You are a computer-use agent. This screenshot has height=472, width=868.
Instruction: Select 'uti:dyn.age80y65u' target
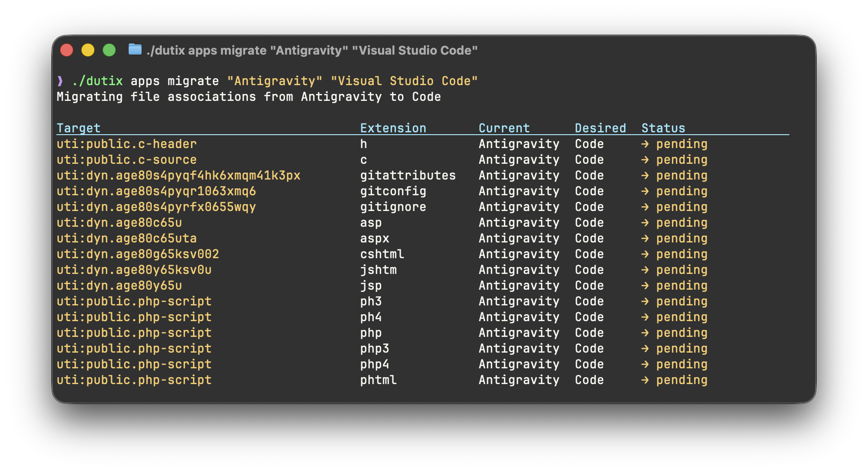click(119, 286)
